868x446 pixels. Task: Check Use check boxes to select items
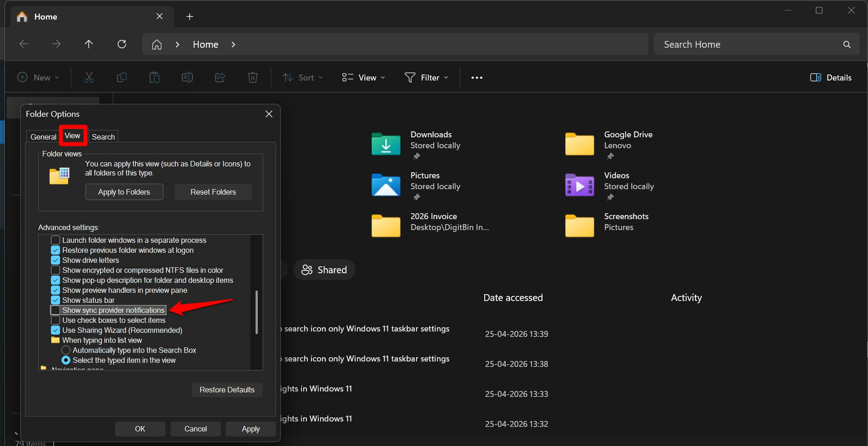point(55,320)
